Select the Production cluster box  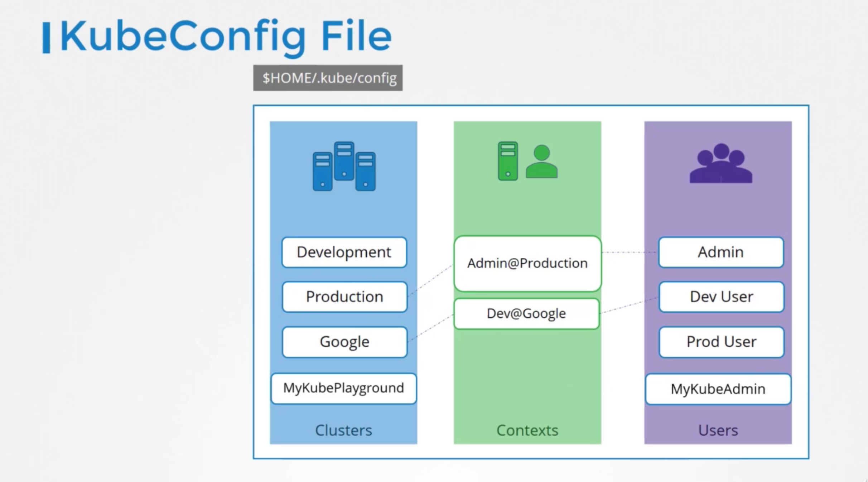coord(344,297)
